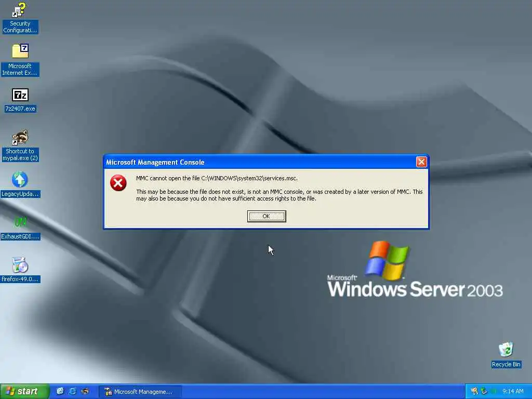Image resolution: width=532 pixels, height=399 pixels.
Task: Click the raccoon Mypal icon in Quick Launch
Action: tap(85, 391)
